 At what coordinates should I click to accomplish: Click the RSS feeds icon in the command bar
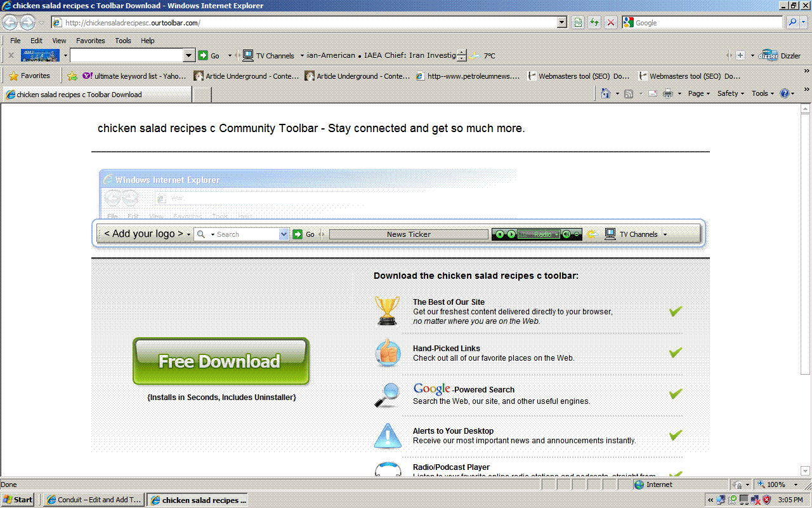pyautogui.click(x=629, y=93)
